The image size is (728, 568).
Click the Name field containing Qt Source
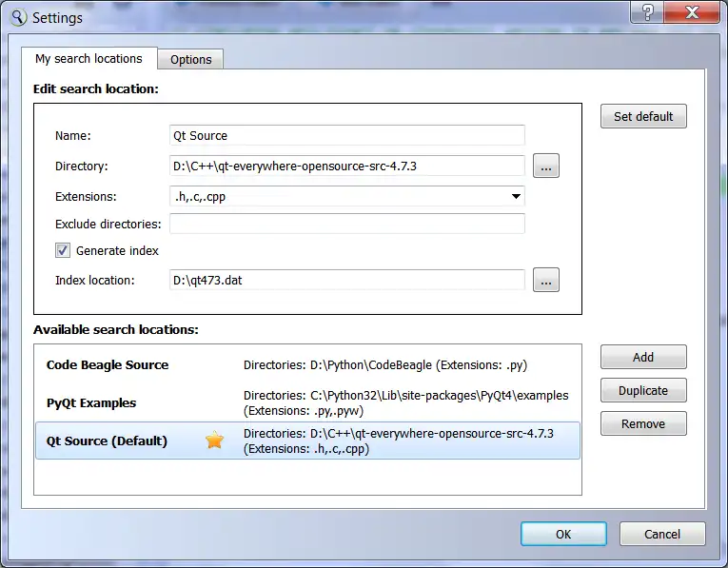pyautogui.click(x=347, y=135)
